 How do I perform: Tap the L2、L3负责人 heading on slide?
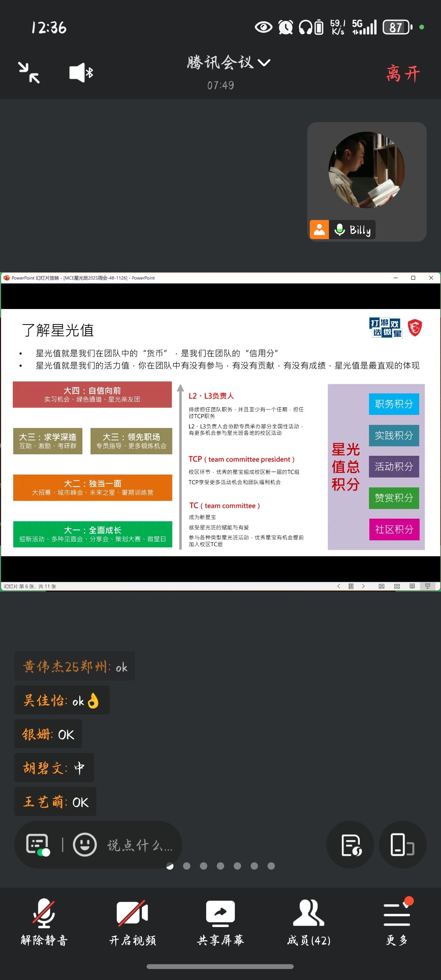click(x=211, y=396)
